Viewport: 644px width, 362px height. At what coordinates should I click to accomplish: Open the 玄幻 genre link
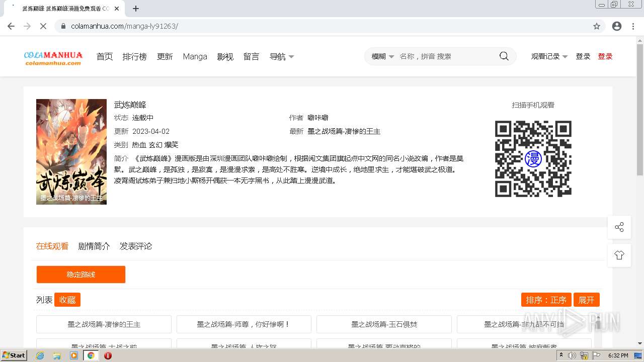(155, 145)
